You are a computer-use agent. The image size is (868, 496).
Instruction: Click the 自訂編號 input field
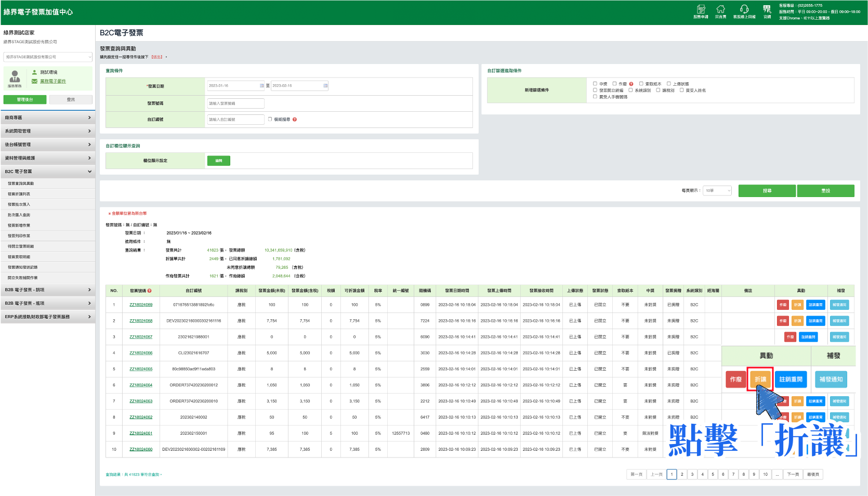click(x=236, y=120)
